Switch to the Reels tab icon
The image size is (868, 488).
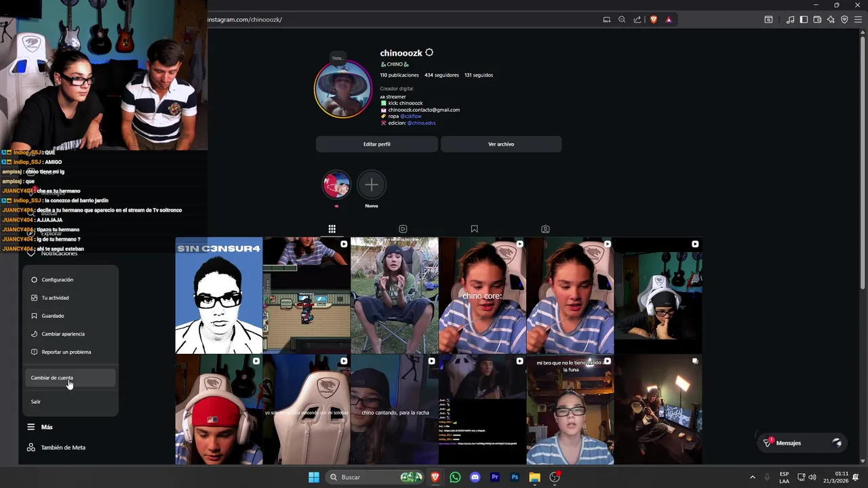pos(403,229)
